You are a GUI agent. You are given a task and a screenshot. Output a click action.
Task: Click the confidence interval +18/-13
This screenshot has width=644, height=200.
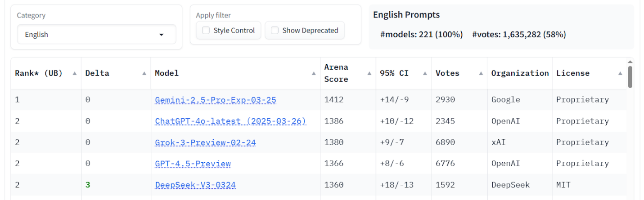(x=396, y=185)
